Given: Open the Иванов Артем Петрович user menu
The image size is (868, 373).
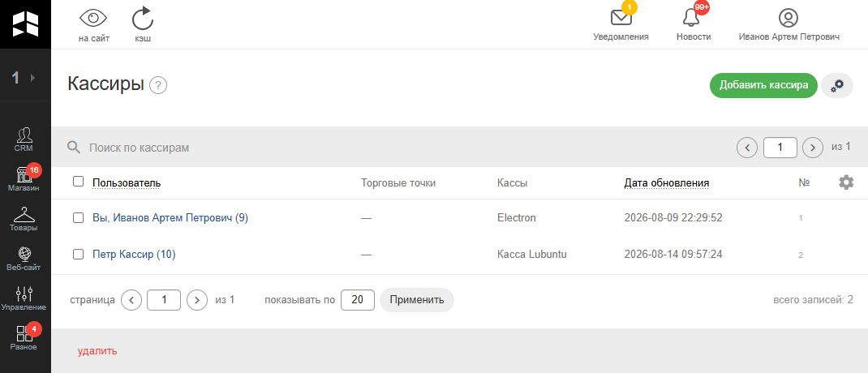Looking at the screenshot, I should click(x=789, y=25).
